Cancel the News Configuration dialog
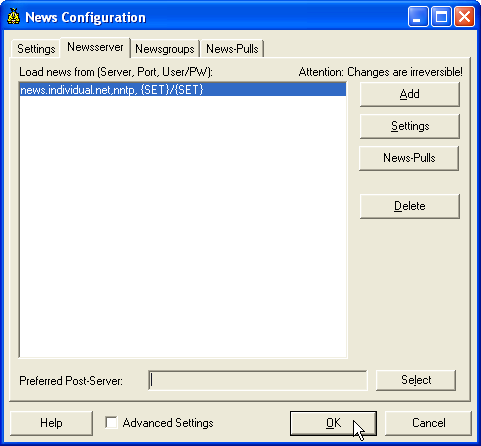Image resolution: width=481 pixels, height=446 pixels. (428, 423)
